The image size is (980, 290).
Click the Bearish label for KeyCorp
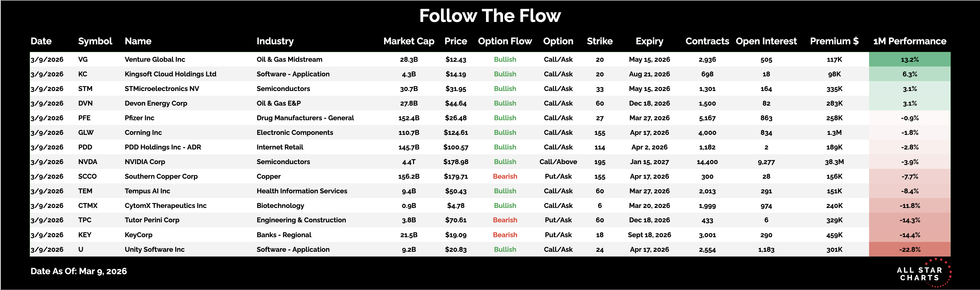[505, 235]
